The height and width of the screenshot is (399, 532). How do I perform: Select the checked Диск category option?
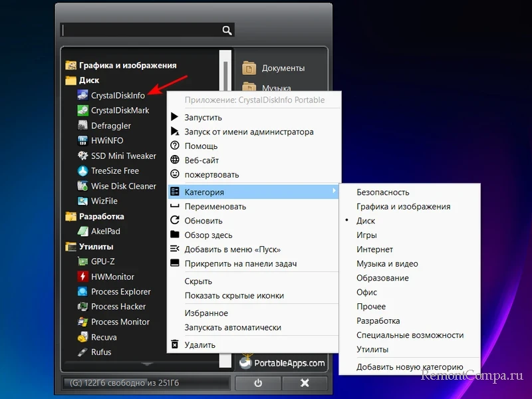366,221
